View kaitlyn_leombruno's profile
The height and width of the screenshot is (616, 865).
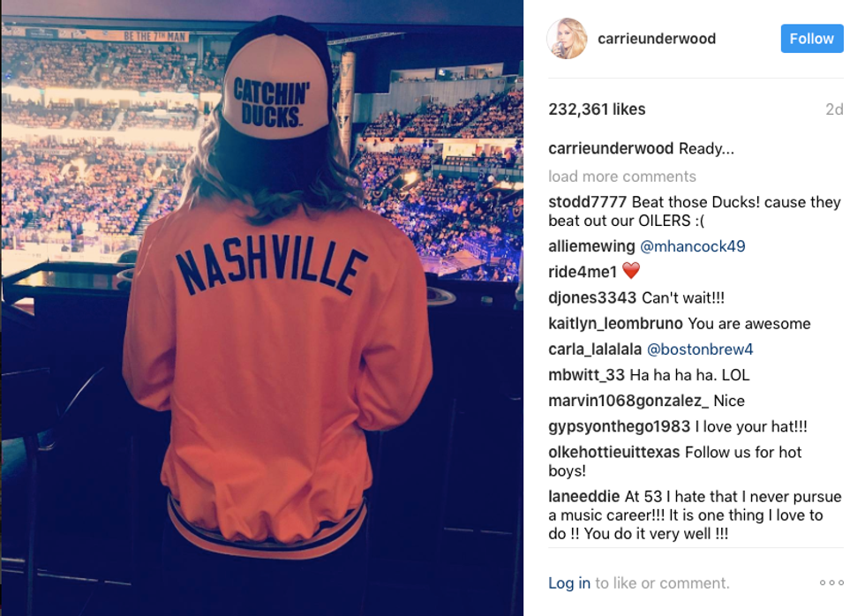(615, 324)
